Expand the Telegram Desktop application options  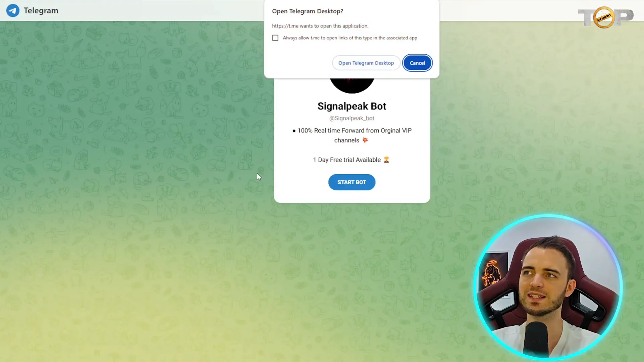(x=366, y=63)
